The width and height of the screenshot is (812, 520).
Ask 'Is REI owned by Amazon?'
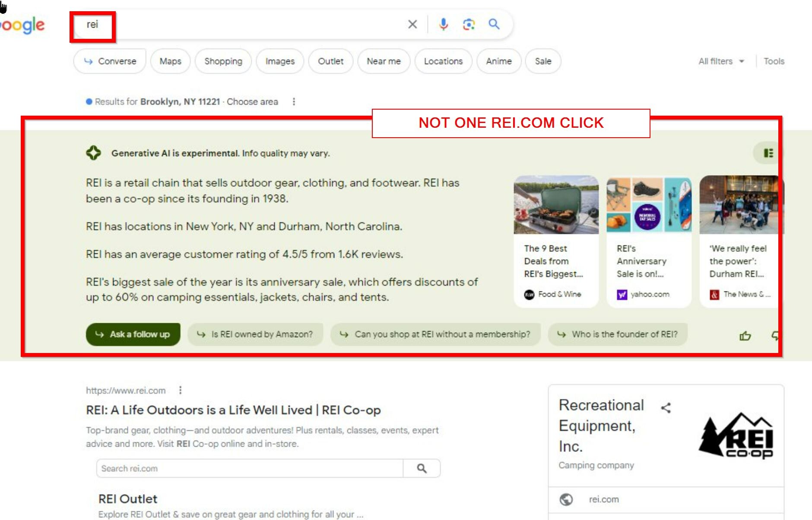click(255, 334)
